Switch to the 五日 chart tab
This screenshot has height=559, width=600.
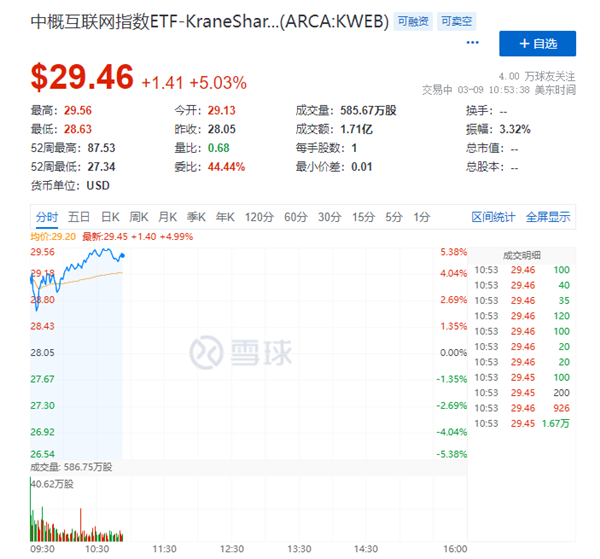79,217
